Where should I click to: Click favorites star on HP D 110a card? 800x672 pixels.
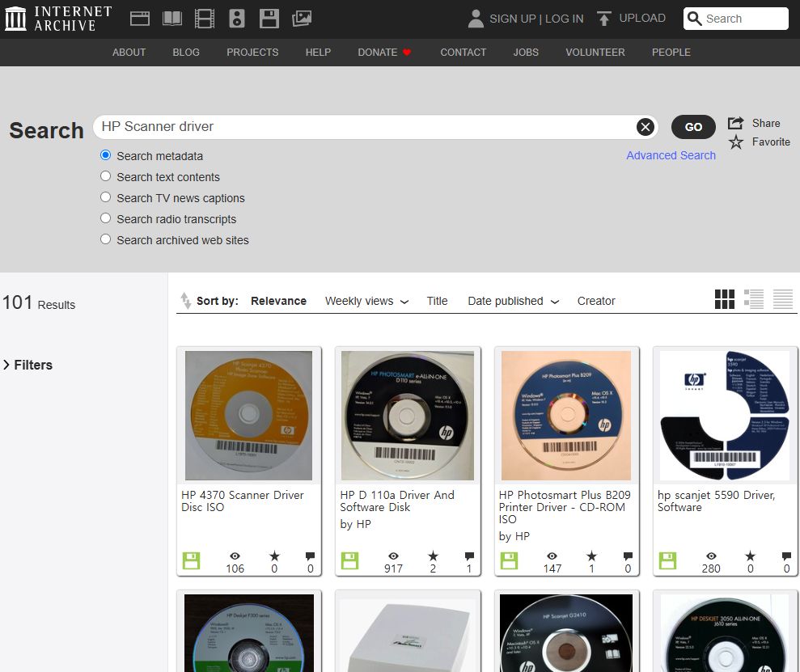(433, 556)
